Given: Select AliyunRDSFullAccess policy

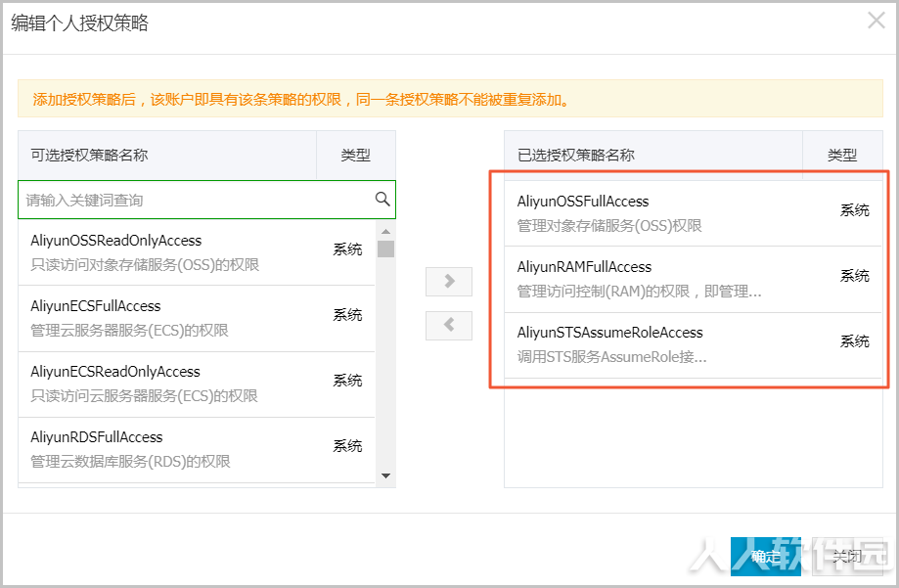Looking at the screenshot, I should click(x=197, y=449).
